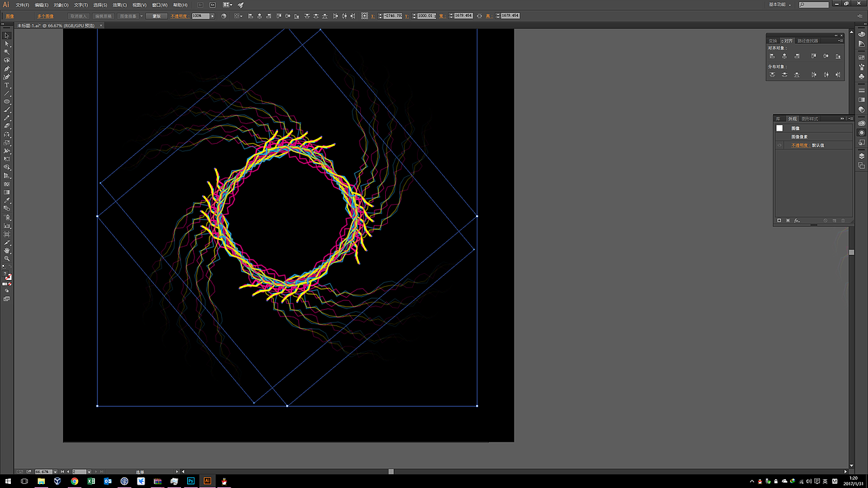The height and width of the screenshot is (488, 868).
Task: Open the Artboards panel from the dock
Action: click(x=861, y=165)
